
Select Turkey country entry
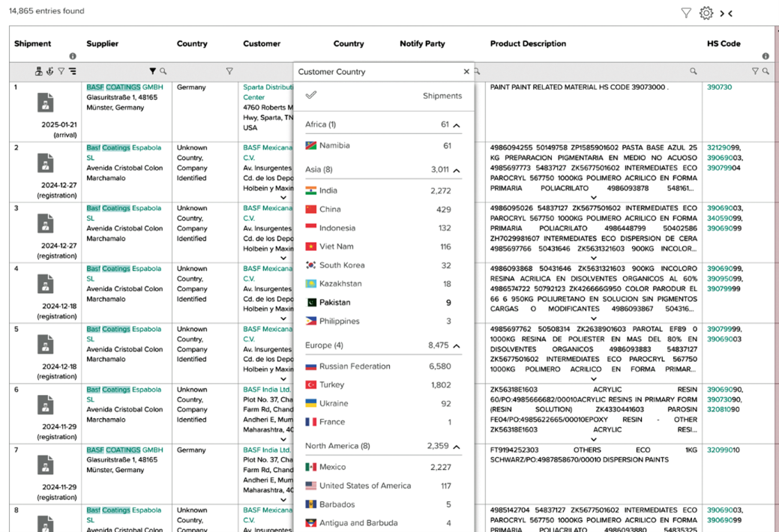(379, 385)
